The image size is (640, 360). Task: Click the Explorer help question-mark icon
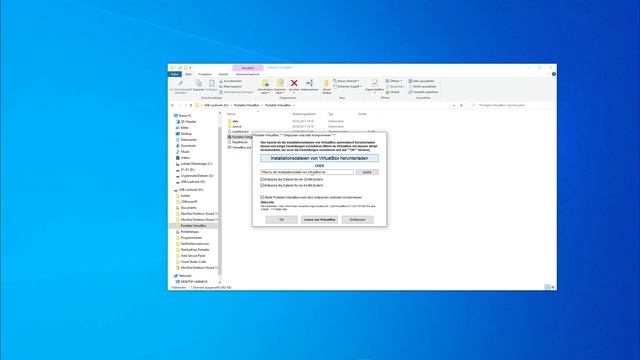pyautogui.click(x=553, y=74)
